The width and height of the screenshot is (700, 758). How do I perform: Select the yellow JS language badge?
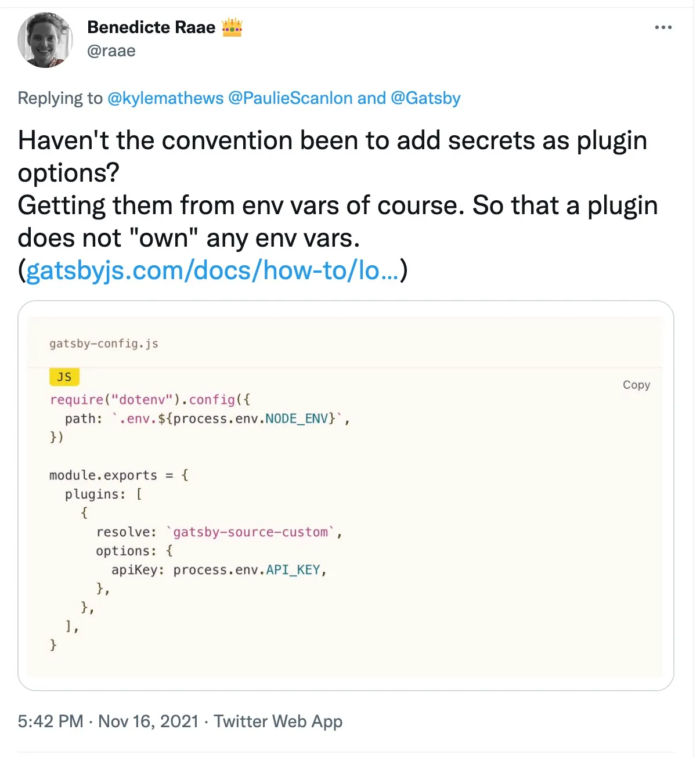coord(64,377)
